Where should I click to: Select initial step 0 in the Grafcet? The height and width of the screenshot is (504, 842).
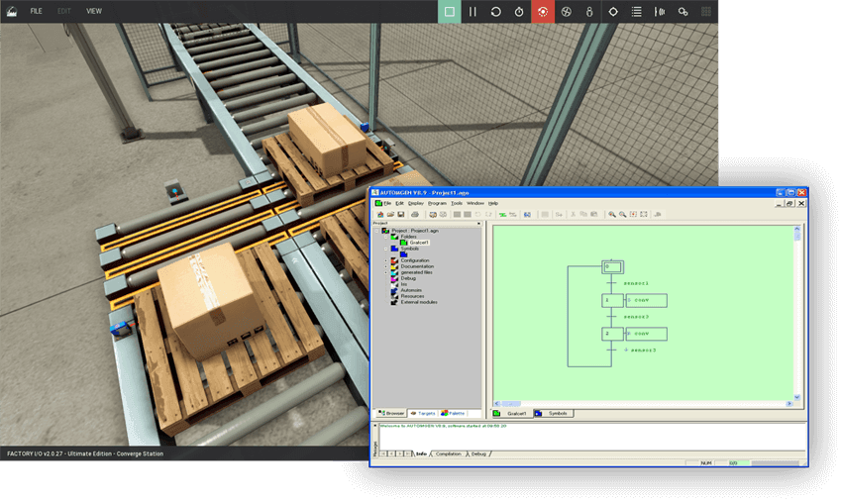coord(613,266)
